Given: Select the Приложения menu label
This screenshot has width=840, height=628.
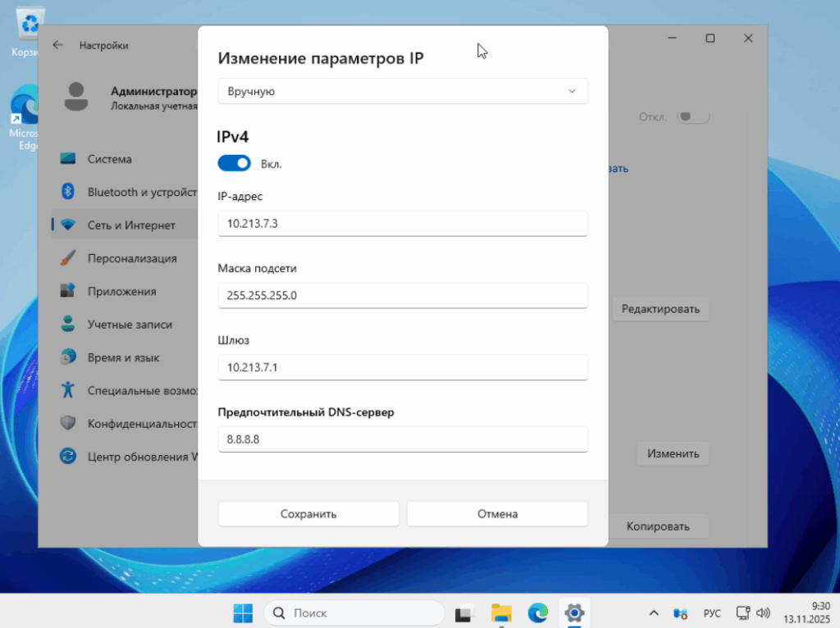Looking at the screenshot, I should point(122,291).
